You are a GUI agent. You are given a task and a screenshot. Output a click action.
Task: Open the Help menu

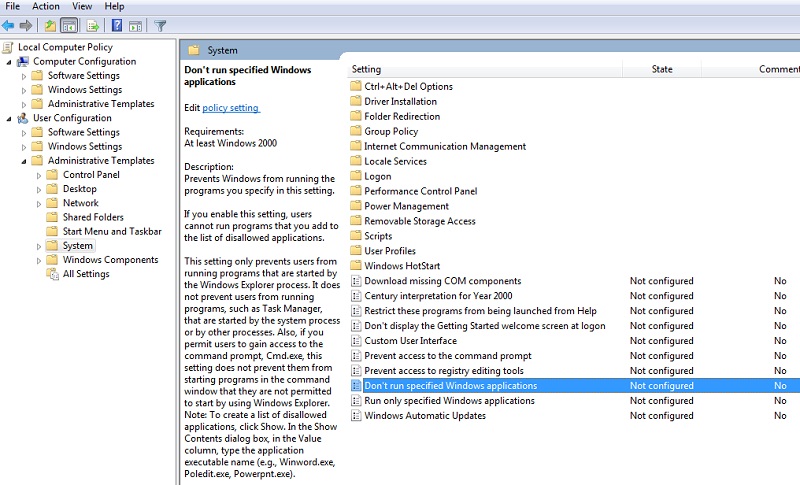(114, 6)
